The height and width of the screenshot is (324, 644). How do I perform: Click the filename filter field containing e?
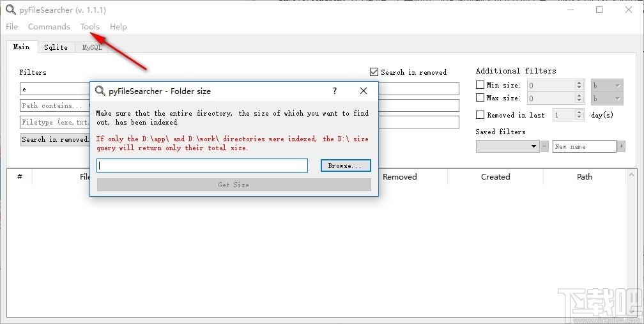point(55,89)
